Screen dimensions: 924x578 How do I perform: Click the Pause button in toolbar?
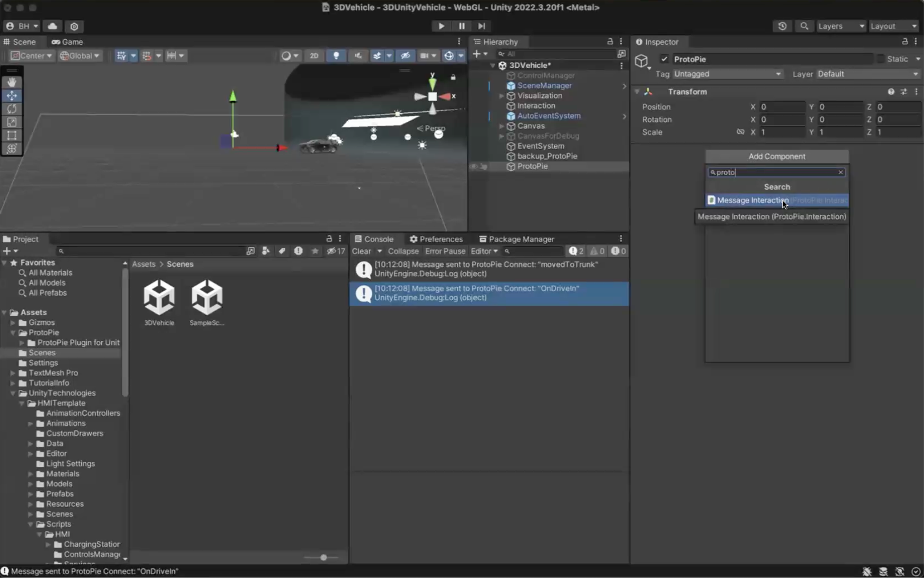click(x=461, y=26)
